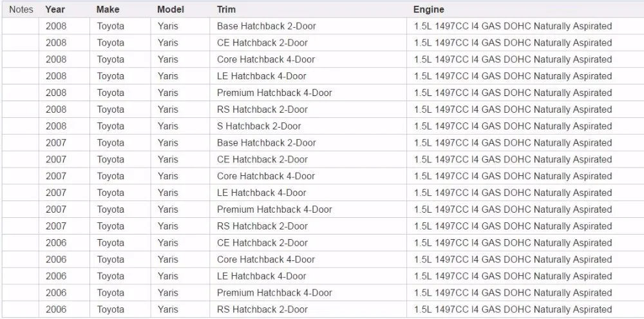
Task: Click the Engine column header
Action: pyautogui.click(x=428, y=10)
